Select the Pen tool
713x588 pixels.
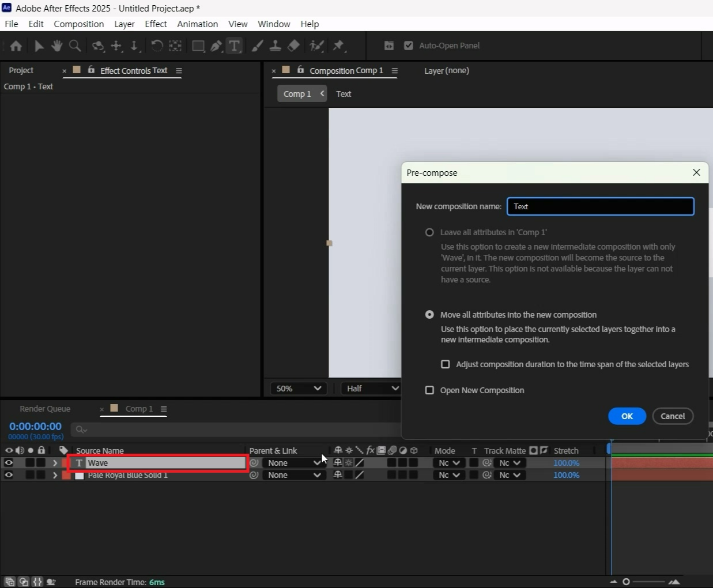coord(216,46)
